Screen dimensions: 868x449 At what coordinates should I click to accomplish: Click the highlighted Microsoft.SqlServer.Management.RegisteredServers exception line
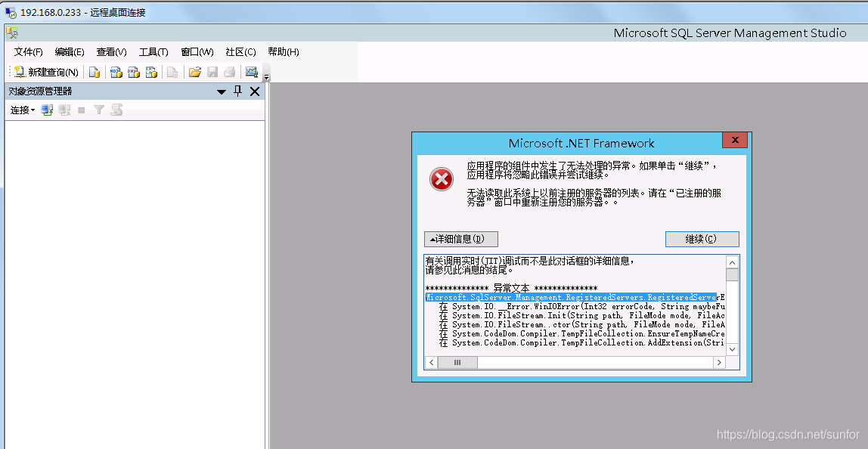click(x=575, y=297)
